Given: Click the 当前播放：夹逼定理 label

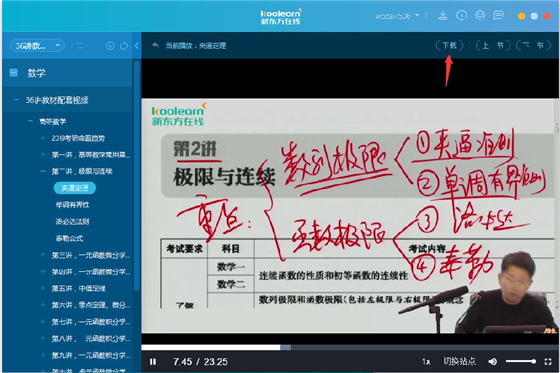Looking at the screenshot, I should [196, 45].
